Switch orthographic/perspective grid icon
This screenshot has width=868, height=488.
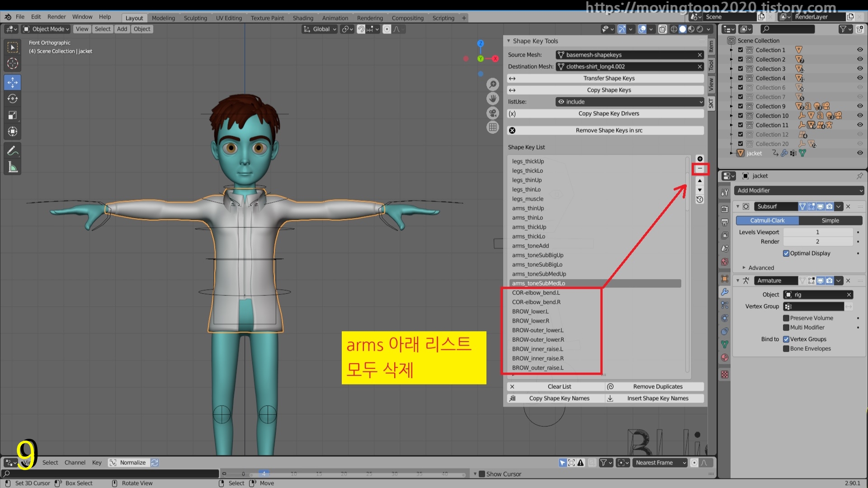pos(493,127)
